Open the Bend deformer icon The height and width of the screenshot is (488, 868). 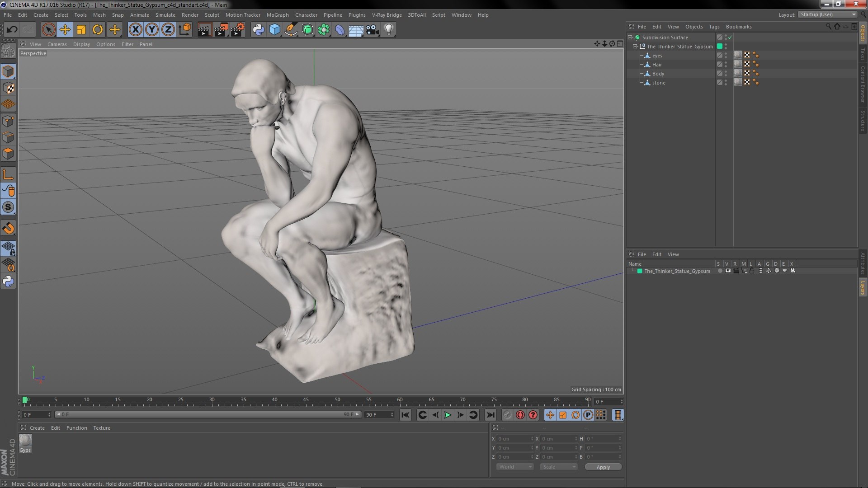pos(340,30)
